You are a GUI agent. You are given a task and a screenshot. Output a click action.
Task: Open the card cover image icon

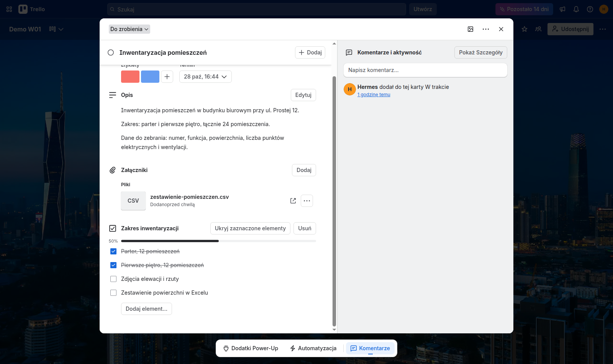pos(470,29)
